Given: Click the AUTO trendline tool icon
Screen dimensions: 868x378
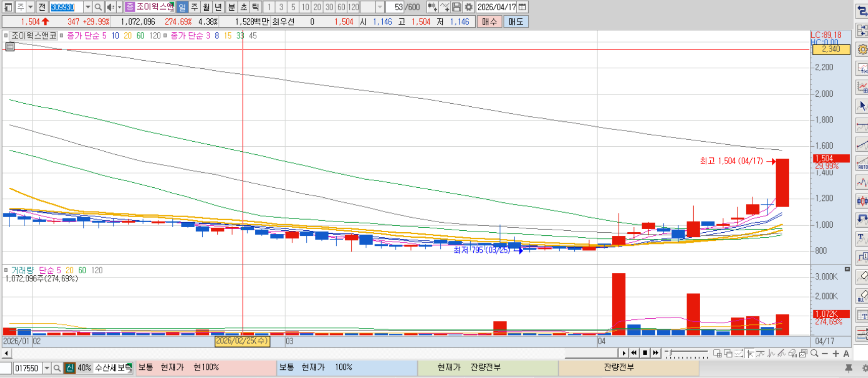Looking at the screenshot, I should [x=862, y=163].
